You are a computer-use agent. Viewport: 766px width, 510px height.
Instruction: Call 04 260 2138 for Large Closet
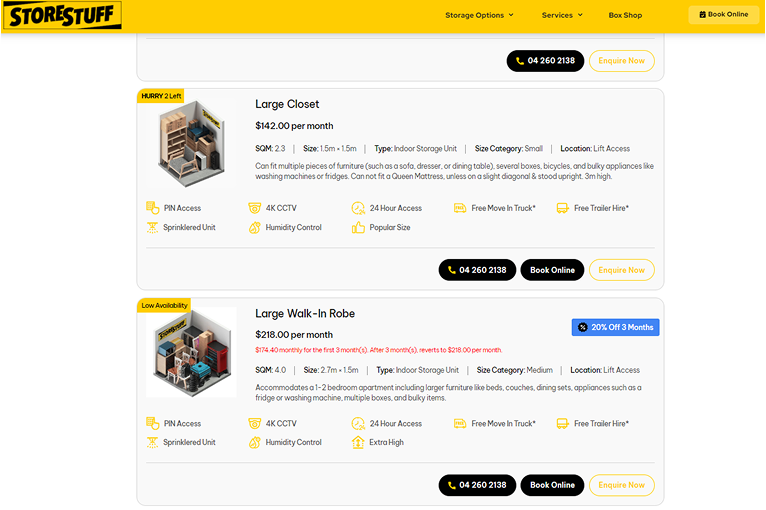click(x=477, y=270)
